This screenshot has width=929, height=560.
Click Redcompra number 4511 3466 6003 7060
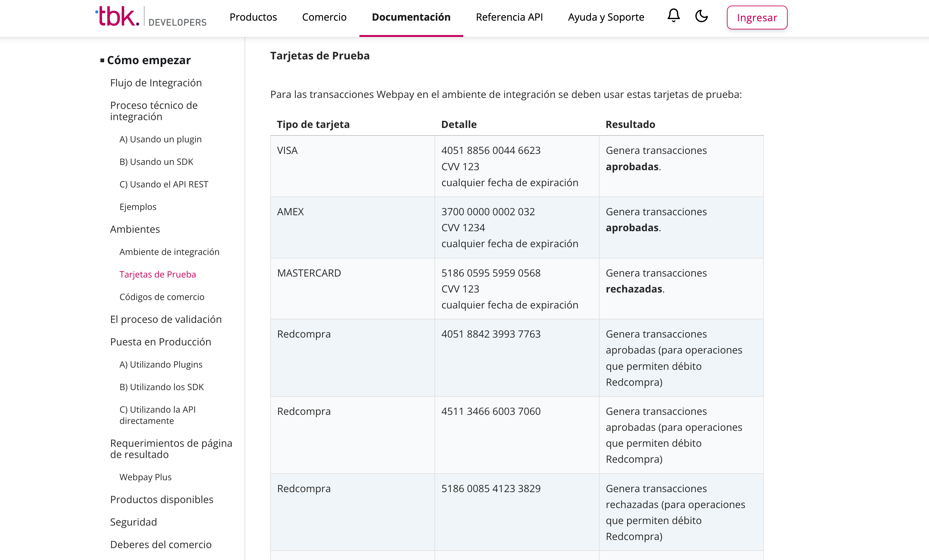tap(490, 411)
